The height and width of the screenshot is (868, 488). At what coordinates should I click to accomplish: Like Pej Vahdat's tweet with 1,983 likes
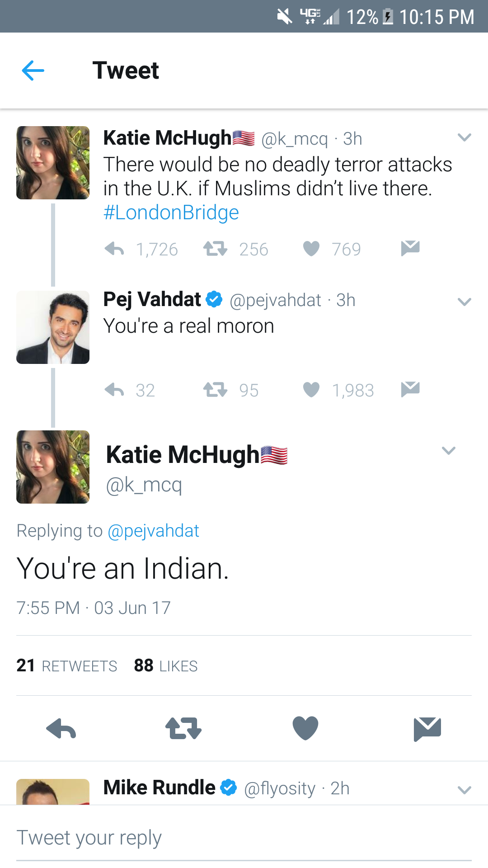click(311, 390)
